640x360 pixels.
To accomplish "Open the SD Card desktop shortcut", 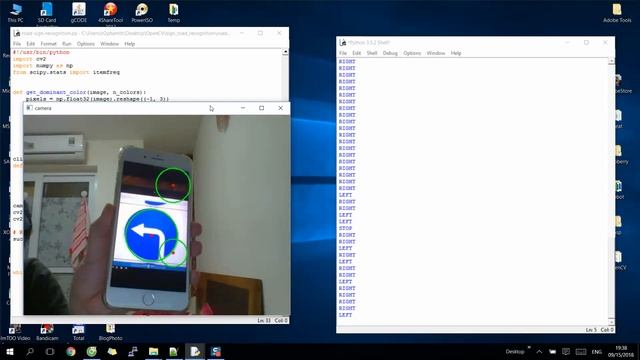I will tap(47, 12).
